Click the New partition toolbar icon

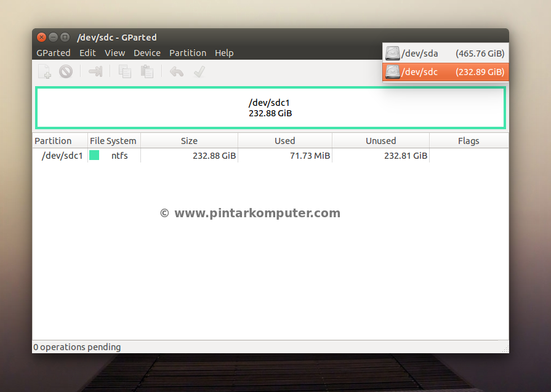pyautogui.click(x=45, y=72)
